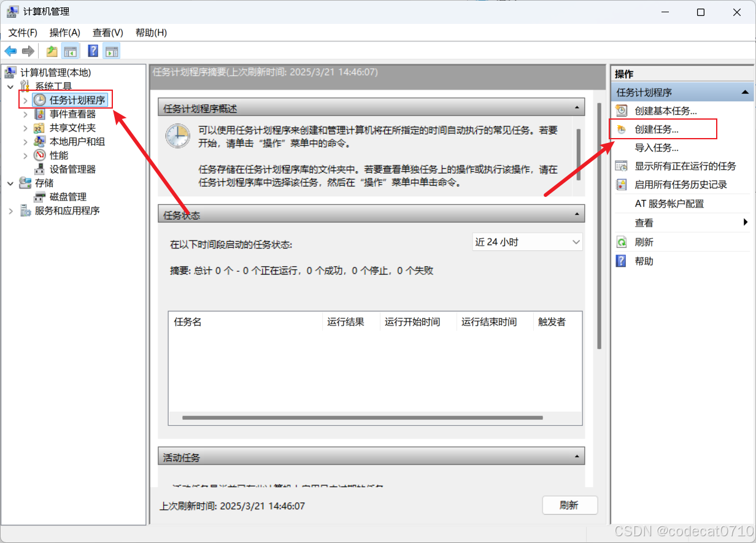Open the 操作(A) menu
756x543 pixels.
click(x=65, y=33)
